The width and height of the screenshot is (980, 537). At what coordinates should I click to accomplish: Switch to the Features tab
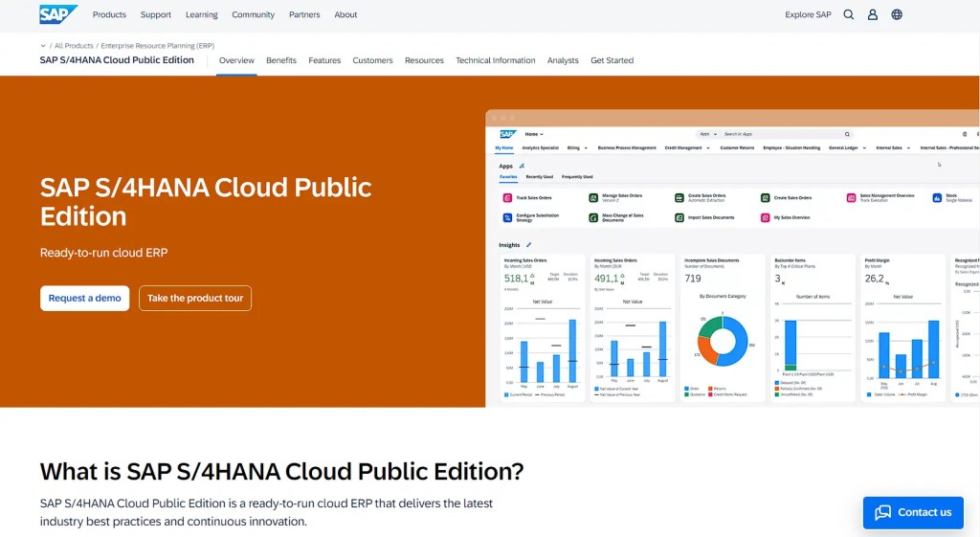[324, 60]
